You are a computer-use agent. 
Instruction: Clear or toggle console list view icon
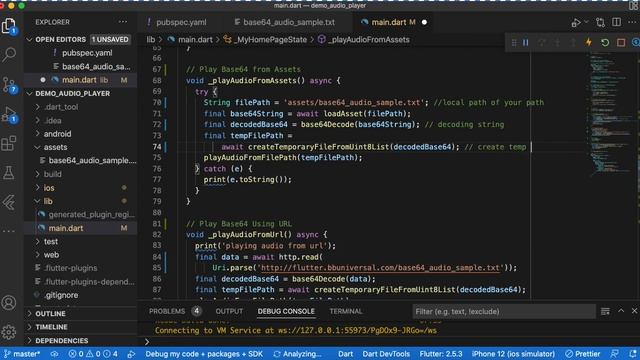[x=605, y=311]
